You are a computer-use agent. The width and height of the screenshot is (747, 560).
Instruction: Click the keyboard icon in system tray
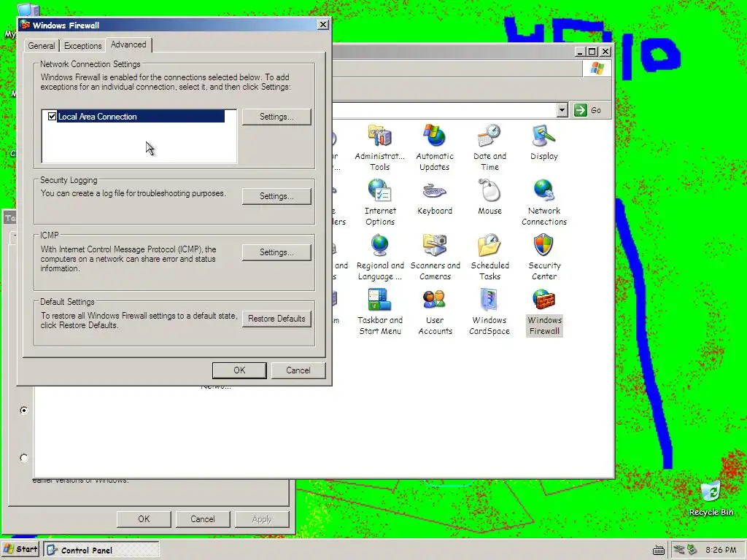coord(659,550)
